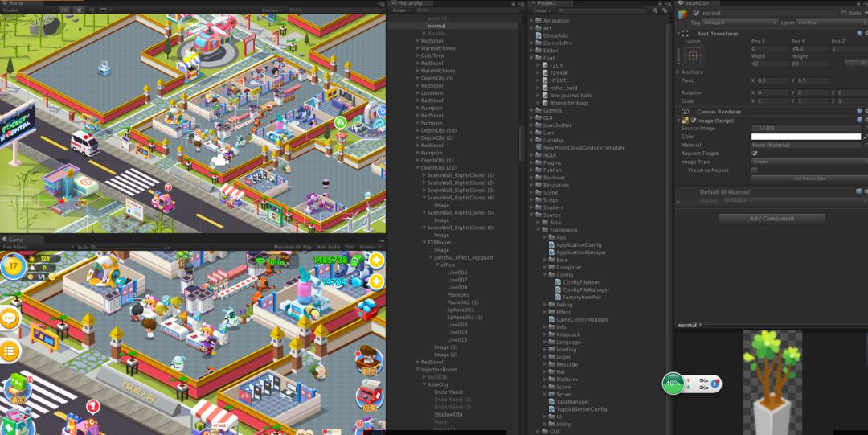Toggle Maximize On Play

click(x=293, y=247)
